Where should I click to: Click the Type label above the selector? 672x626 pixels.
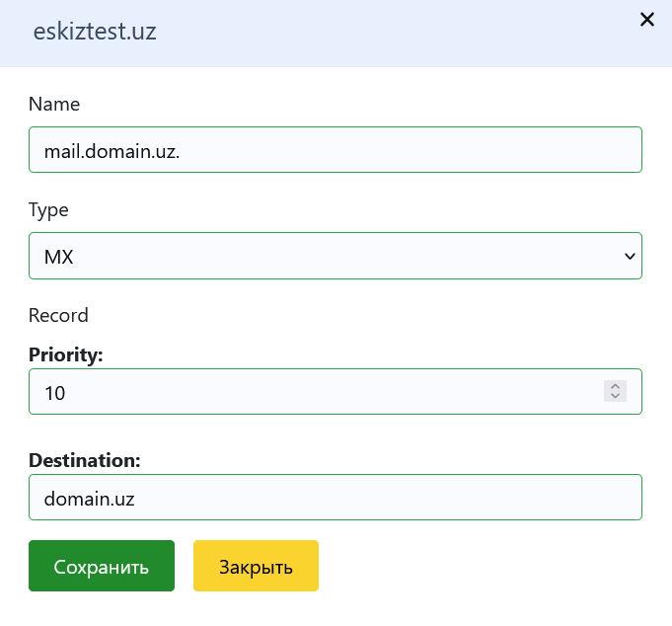(48, 209)
